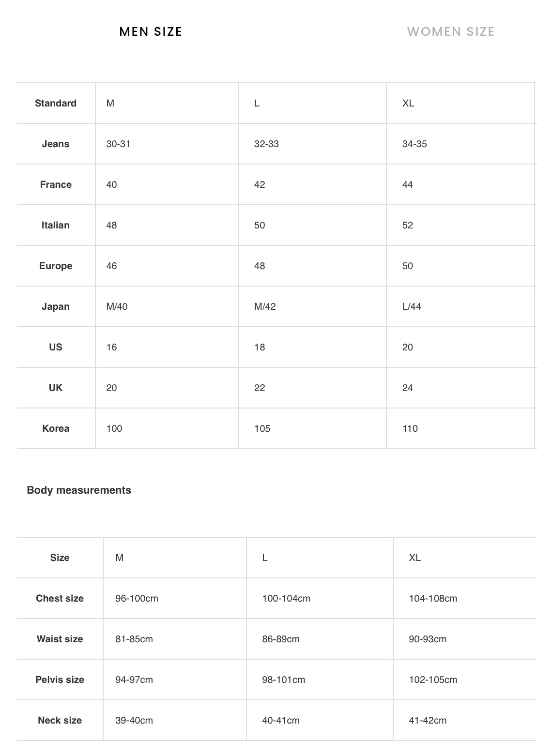Click the Jeans 30-31 cell
Image resolution: width=537 pixels, height=756 pixels.
(119, 144)
